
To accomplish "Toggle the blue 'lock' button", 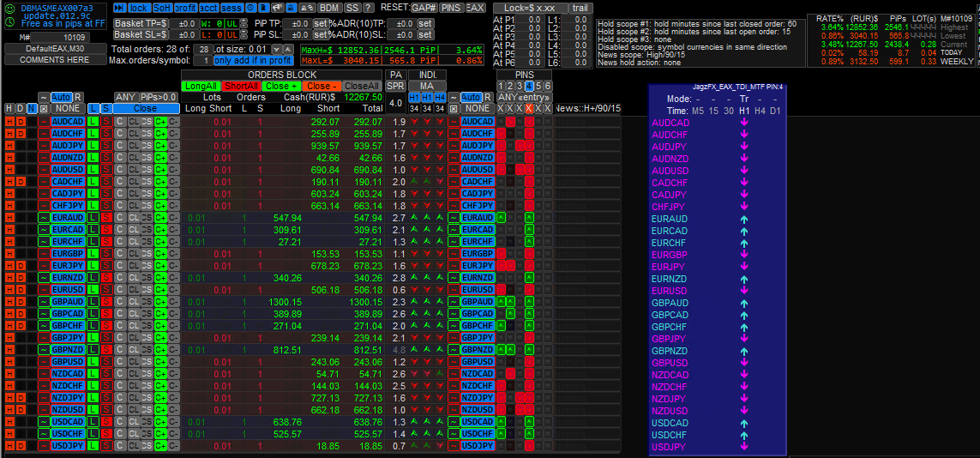I will click(x=139, y=8).
